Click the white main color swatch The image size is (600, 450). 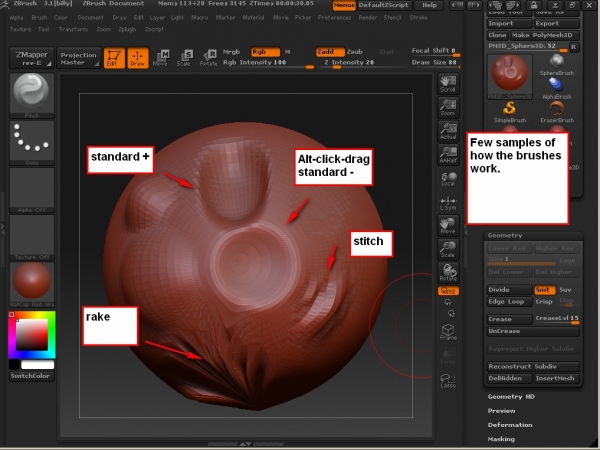tap(38, 365)
